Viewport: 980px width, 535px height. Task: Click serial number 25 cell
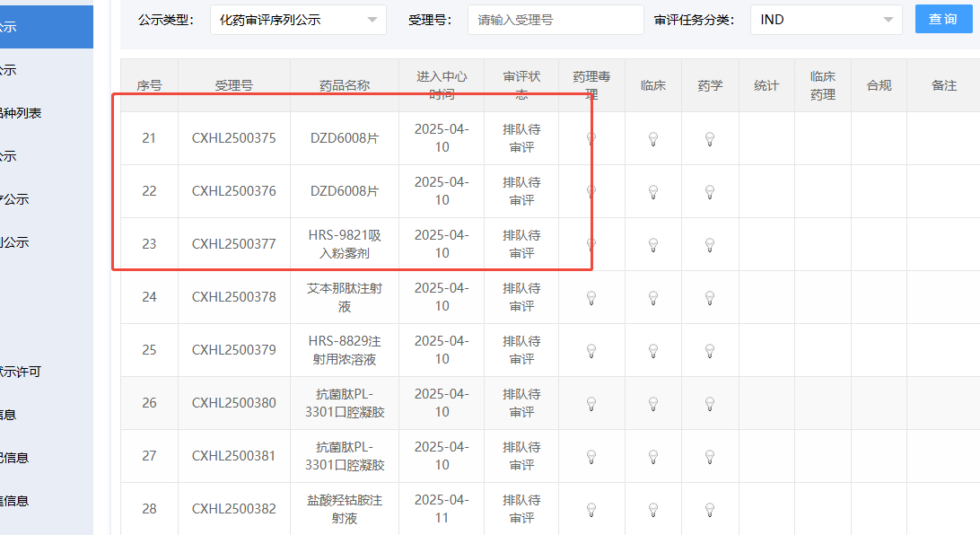click(x=149, y=350)
